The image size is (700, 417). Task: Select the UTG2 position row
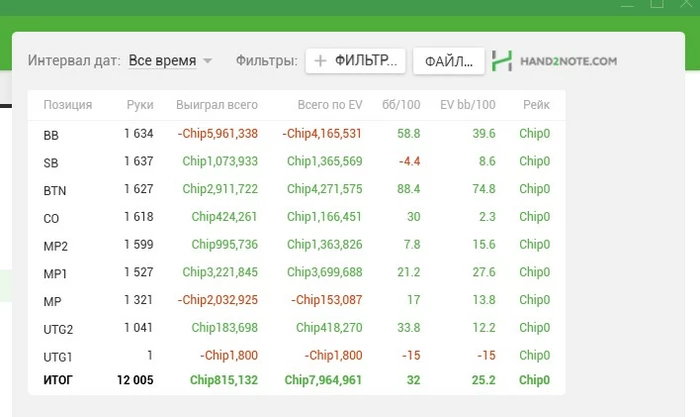(296, 328)
